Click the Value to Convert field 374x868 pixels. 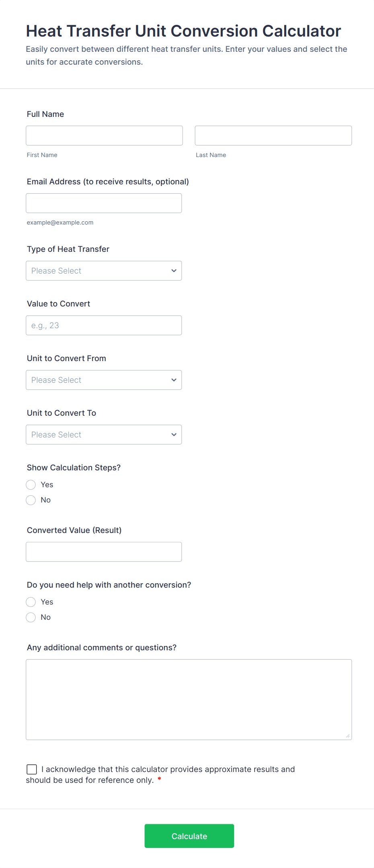104,325
